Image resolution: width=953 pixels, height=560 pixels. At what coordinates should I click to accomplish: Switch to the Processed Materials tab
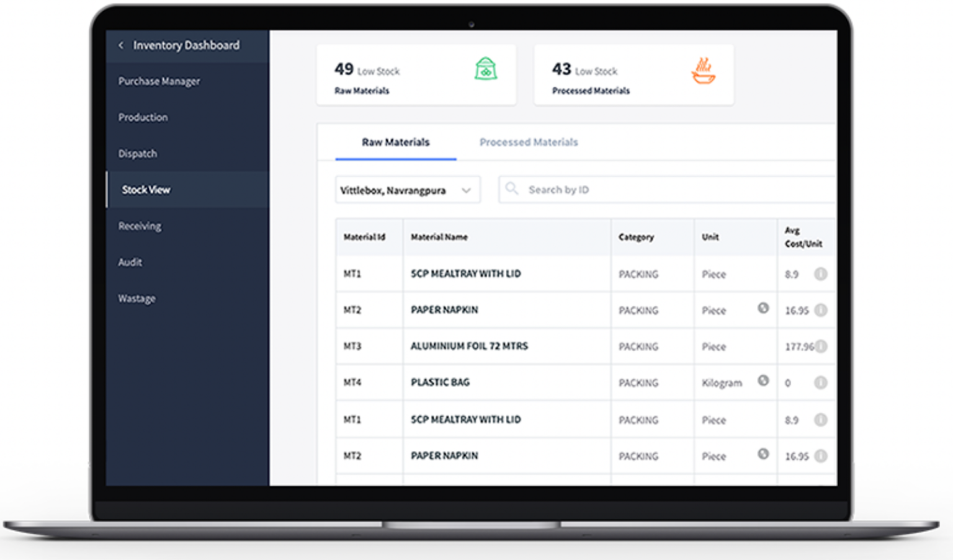528,142
